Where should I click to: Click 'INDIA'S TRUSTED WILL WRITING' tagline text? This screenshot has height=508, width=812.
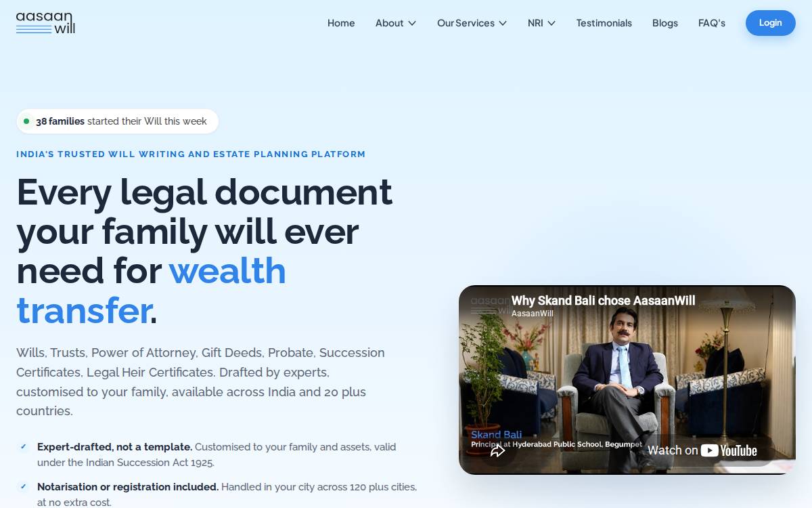(x=191, y=154)
